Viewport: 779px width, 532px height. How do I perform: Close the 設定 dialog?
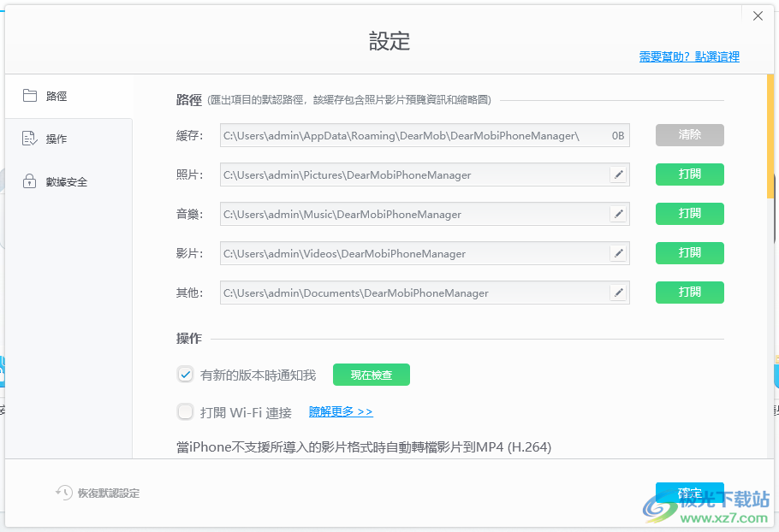point(758,16)
